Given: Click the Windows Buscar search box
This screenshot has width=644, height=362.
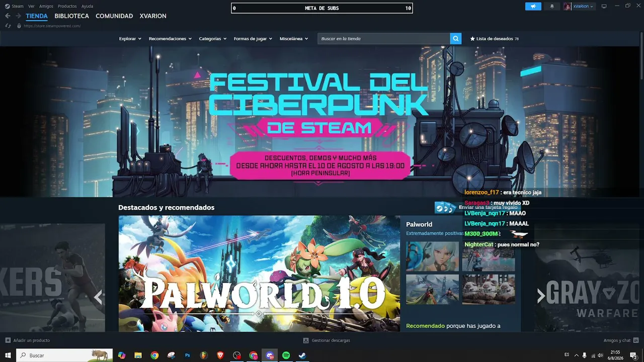Looking at the screenshot, I should 64,355.
